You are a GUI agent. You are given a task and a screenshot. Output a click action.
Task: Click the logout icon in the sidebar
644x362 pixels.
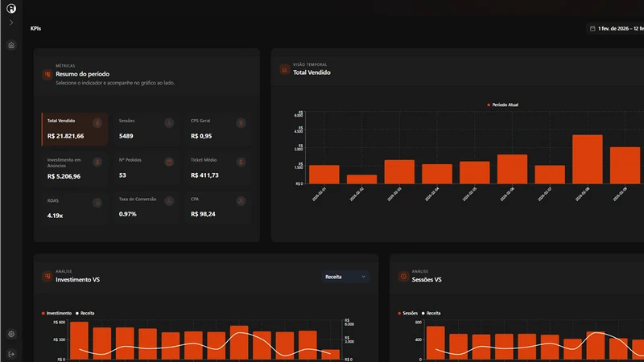click(x=11, y=354)
